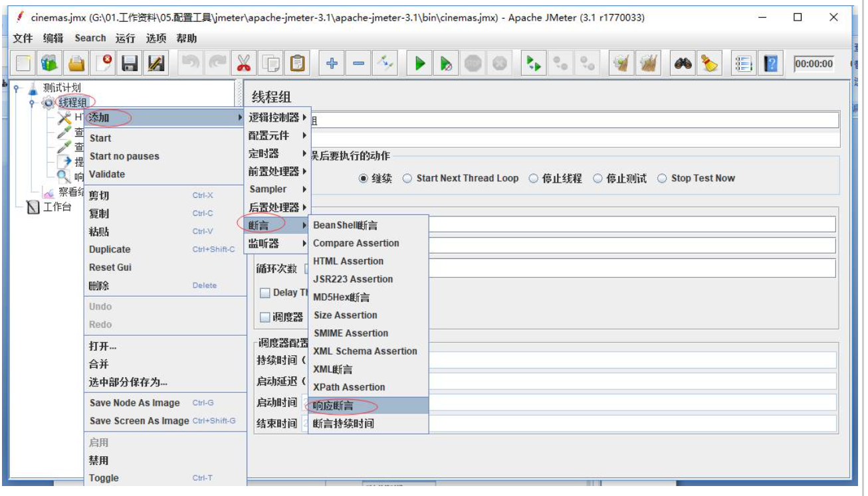Image resolution: width=868 pixels, height=496 pixels.
Task: Click the Expand All plus icon
Action: coord(332,64)
